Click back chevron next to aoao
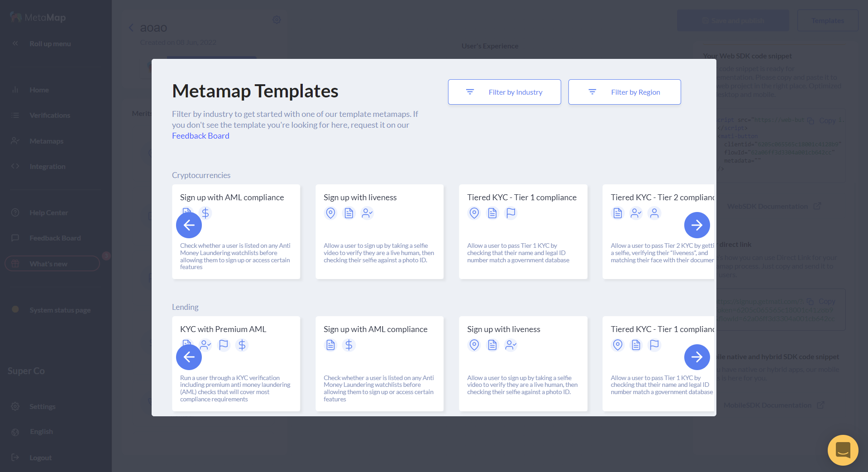Viewport: 868px width, 472px height. pyautogui.click(x=131, y=28)
